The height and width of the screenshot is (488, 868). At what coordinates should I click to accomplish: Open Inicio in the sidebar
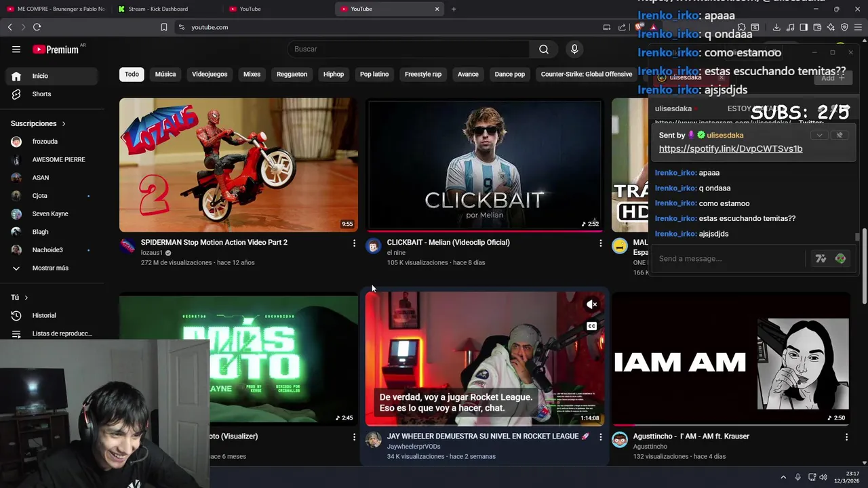click(x=53, y=76)
